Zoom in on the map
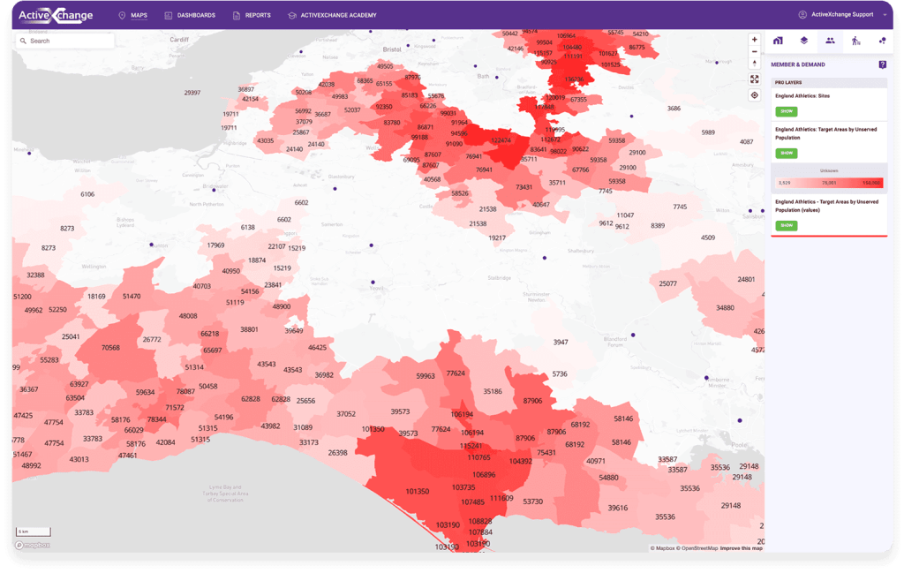Screen dimensions: 904x588 click(x=754, y=40)
